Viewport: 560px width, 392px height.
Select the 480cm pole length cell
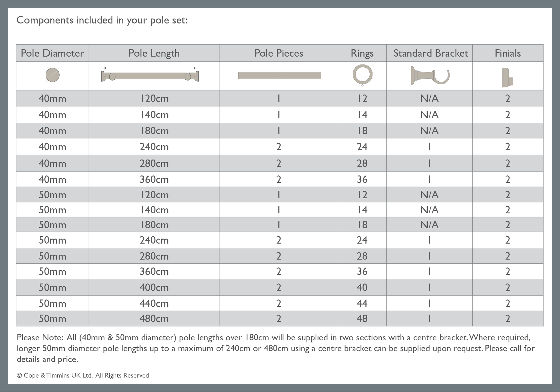(x=154, y=319)
